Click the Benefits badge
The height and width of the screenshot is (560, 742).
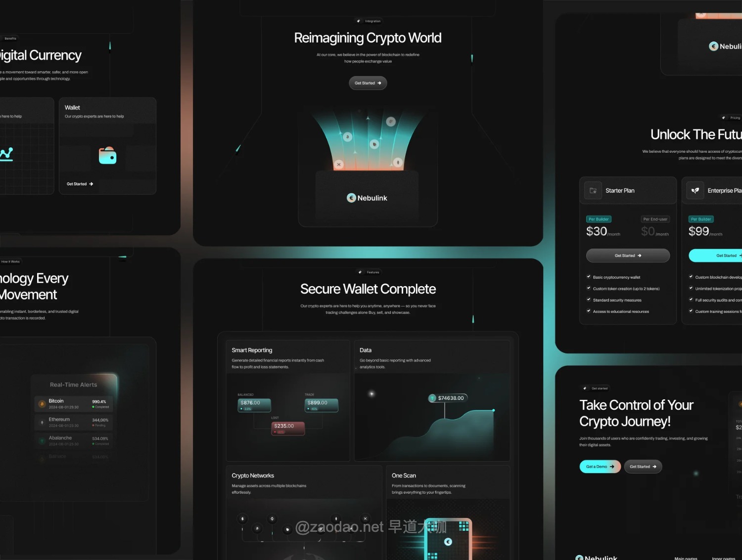coord(10,39)
